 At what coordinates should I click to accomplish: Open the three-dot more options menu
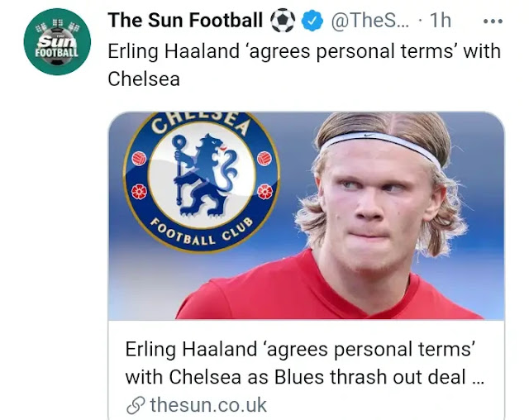(493, 21)
